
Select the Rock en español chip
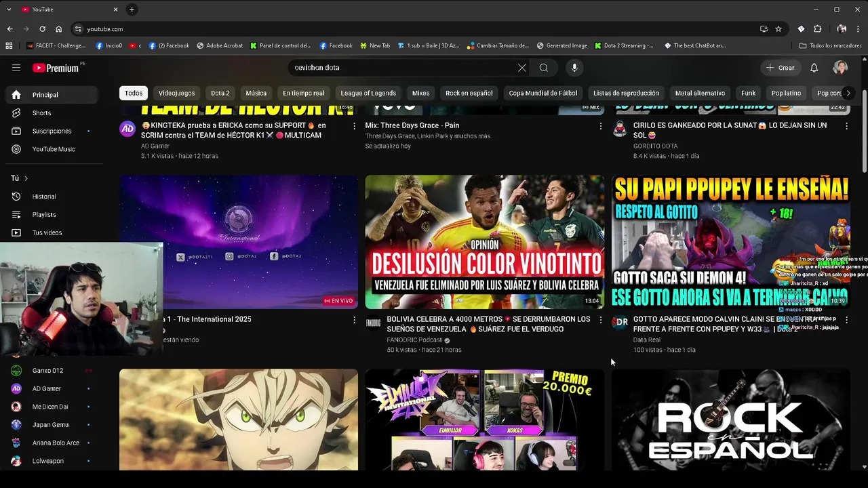(x=469, y=93)
